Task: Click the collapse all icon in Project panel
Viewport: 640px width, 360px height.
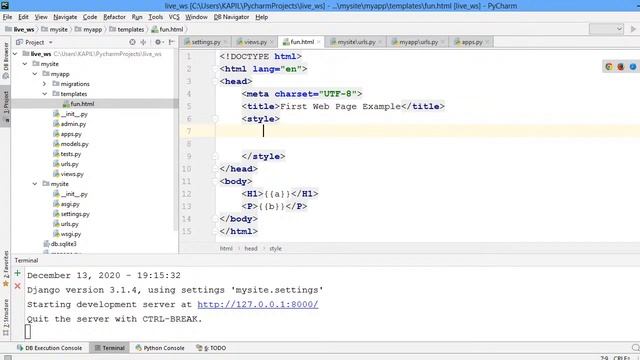Action: pos(143,42)
